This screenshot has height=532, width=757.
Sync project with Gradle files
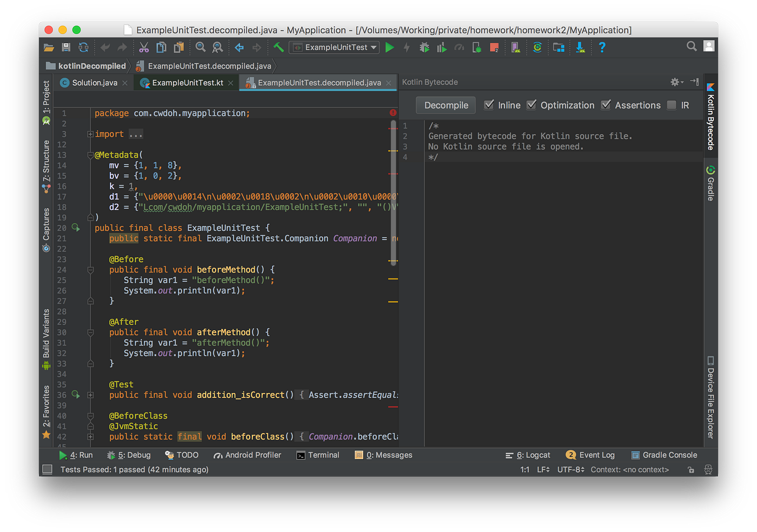coord(537,47)
